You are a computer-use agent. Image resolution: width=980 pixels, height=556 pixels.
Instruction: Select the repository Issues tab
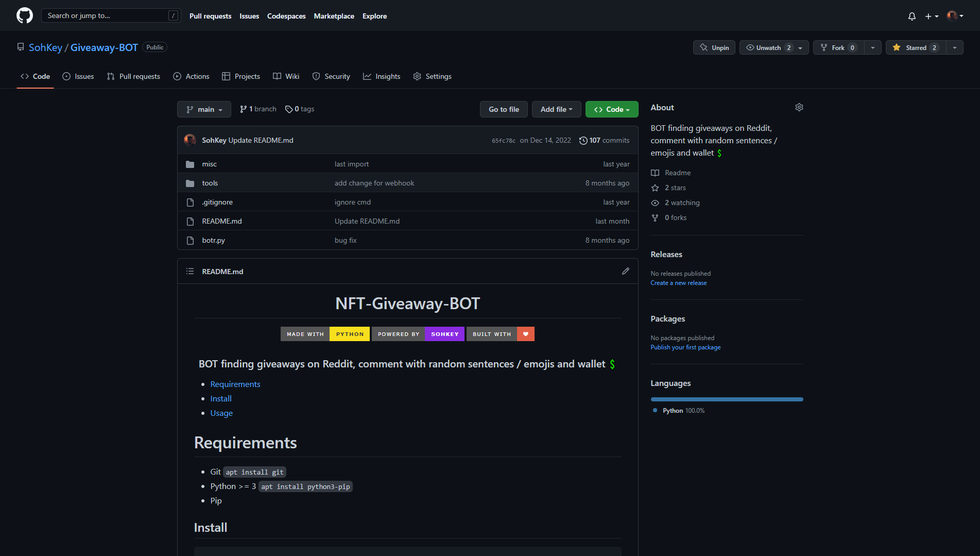tap(78, 76)
